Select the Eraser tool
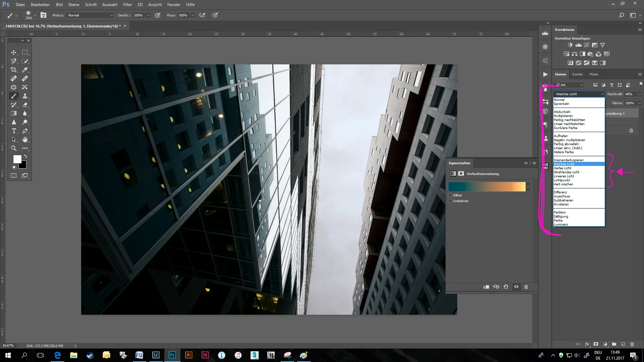The height and width of the screenshot is (362, 644). (x=25, y=105)
